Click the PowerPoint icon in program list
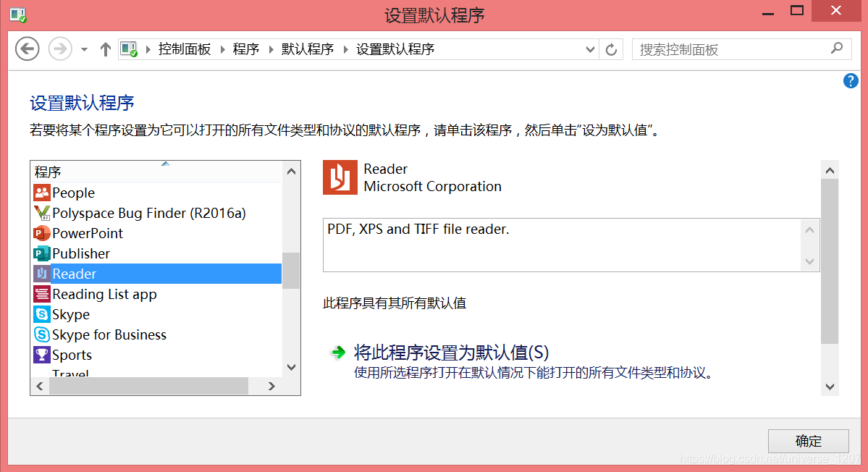The height and width of the screenshot is (472, 868). coord(42,233)
